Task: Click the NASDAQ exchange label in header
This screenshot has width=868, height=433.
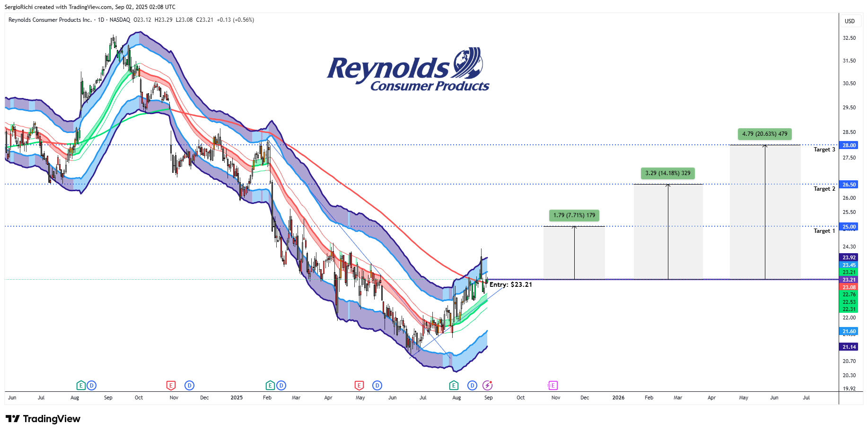Action: click(x=120, y=20)
